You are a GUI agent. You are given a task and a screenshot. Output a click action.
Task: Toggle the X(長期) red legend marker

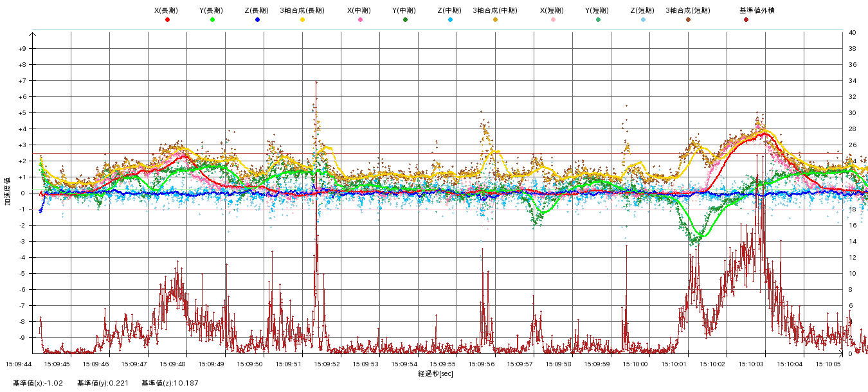click(x=167, y=20)
